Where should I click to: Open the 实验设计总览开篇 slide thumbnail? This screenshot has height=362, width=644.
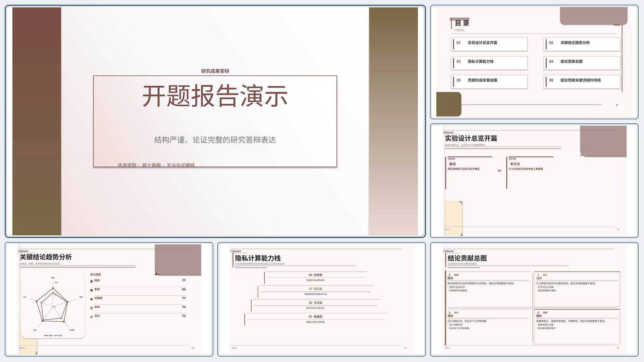tap(534, 181)
